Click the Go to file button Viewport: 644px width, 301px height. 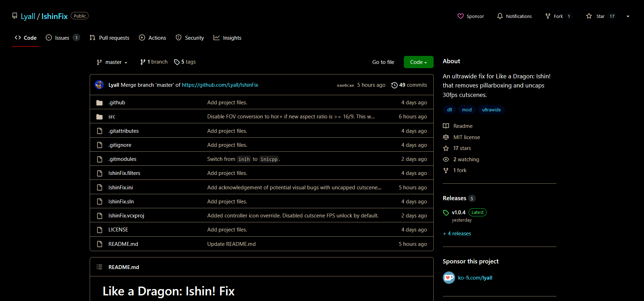383,62
